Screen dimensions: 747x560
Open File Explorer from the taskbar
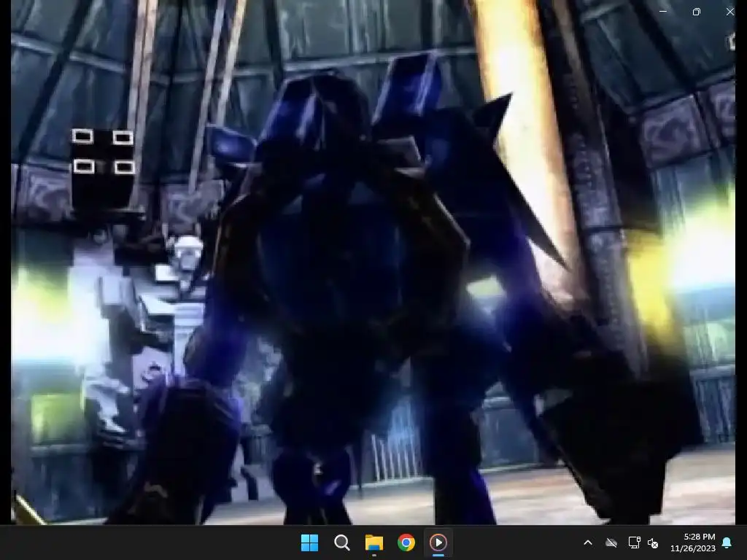[x=374, y=542]
